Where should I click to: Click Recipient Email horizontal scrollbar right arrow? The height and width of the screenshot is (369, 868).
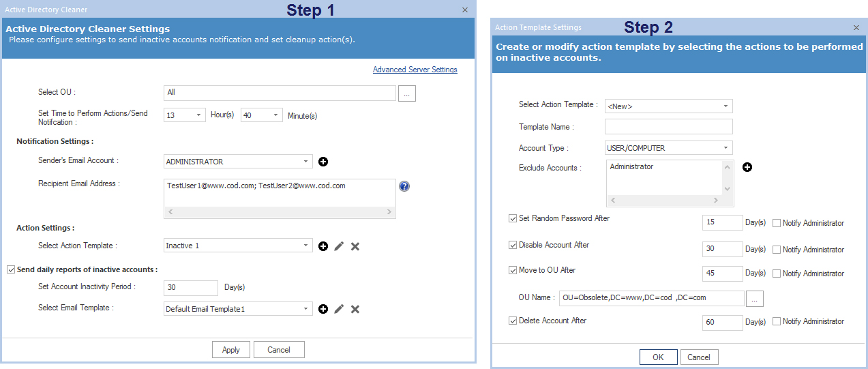(389, 213)
